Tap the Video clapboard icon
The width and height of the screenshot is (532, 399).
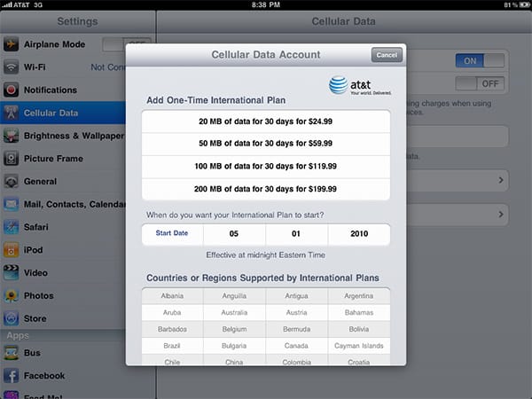pyautogui.click(x=12, y=273)
